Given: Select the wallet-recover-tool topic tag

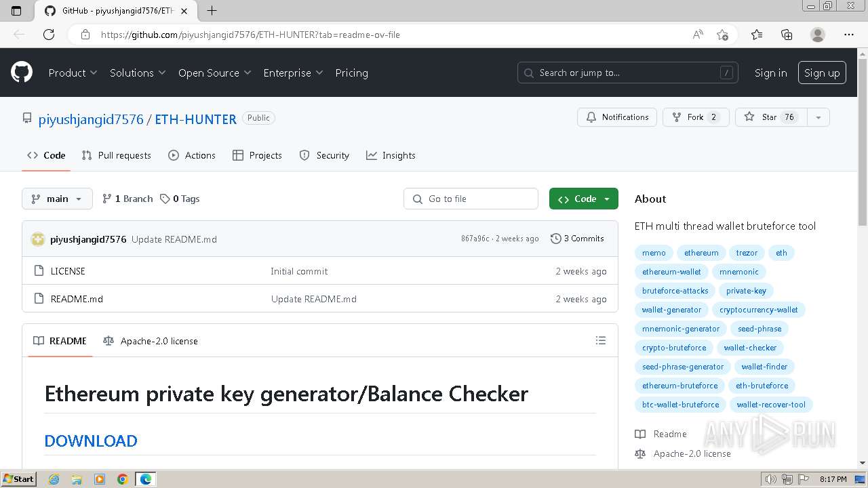Looking at the screenshot, I should coord(771,405).
